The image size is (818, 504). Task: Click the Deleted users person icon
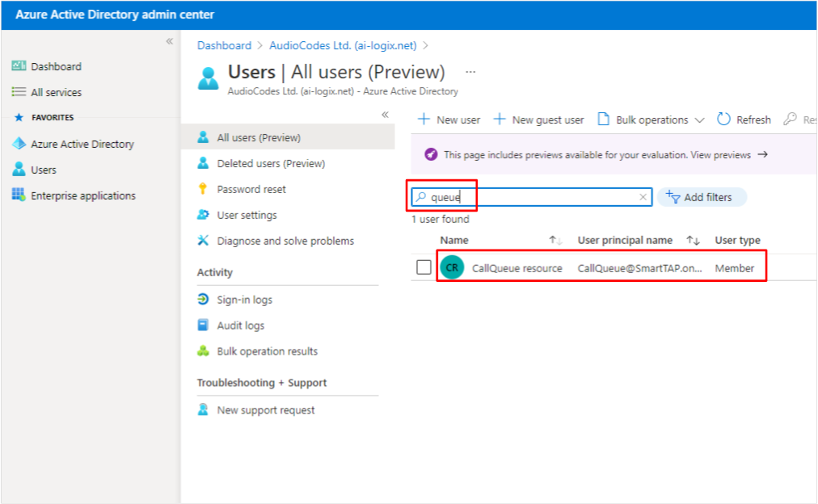[203, 163]
